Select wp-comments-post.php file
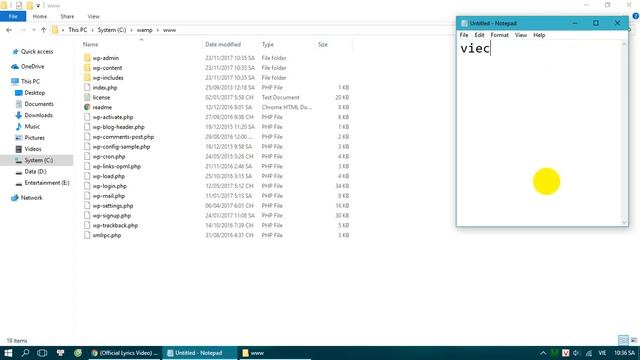Image resolution: width=640 pixels, height=360 pixels. click(x=123, y=137)
